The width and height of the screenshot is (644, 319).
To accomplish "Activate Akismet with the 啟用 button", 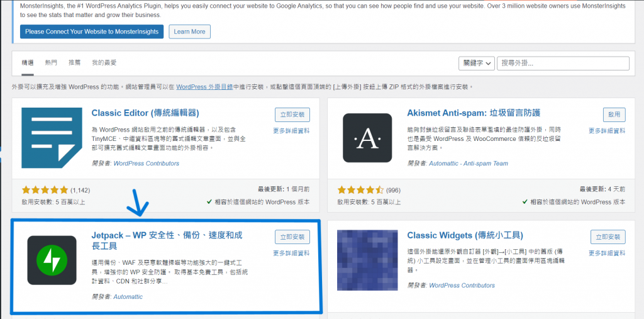I will pyautogui.click(x=614, y=115).
